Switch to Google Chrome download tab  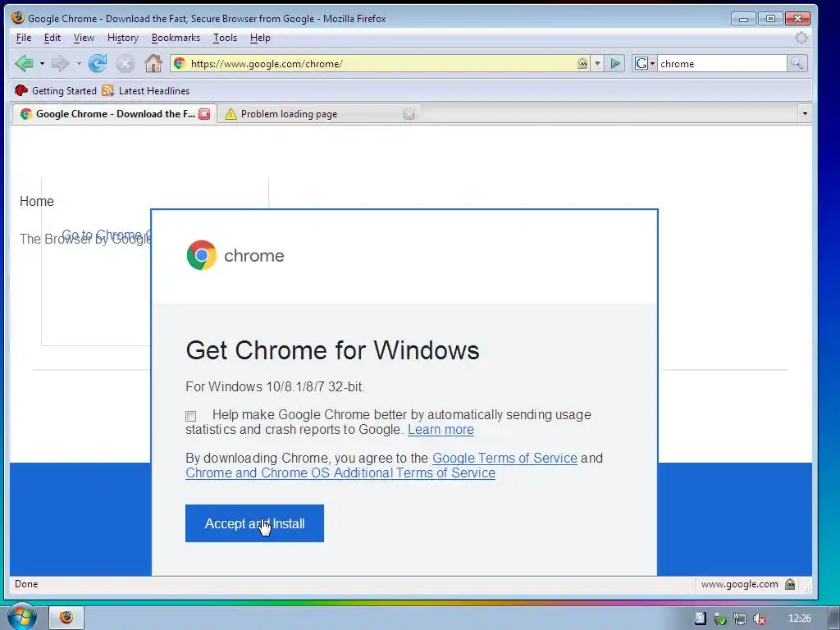click(113, 113)
